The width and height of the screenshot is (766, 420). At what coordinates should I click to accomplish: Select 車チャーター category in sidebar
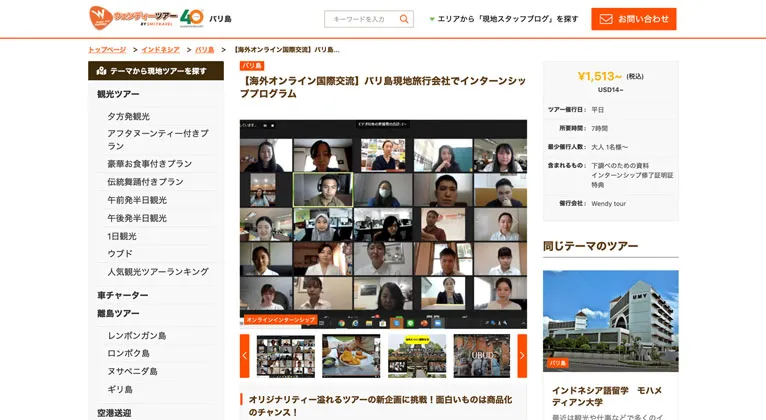pos(123,295)
